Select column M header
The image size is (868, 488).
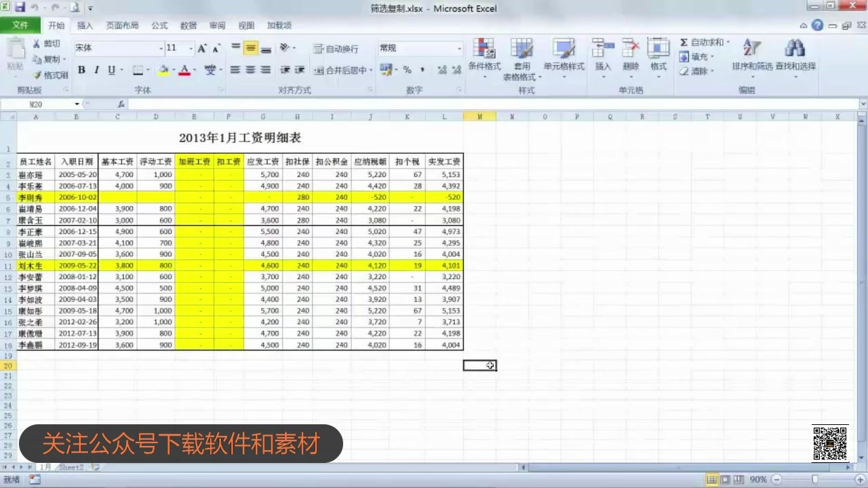point(479,117)
